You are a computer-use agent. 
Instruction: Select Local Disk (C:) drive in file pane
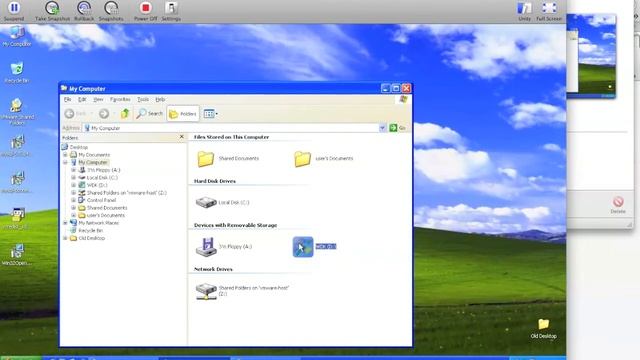(222, 202)
